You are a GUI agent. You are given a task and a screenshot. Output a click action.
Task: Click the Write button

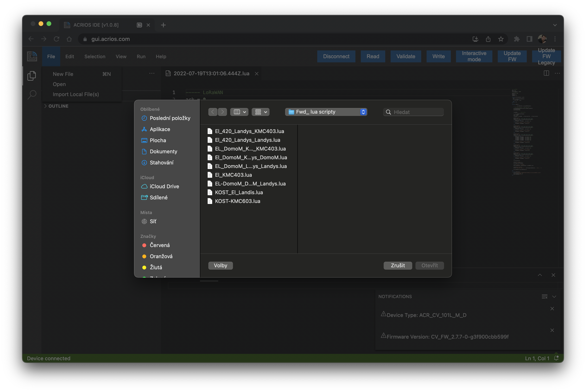438,56
